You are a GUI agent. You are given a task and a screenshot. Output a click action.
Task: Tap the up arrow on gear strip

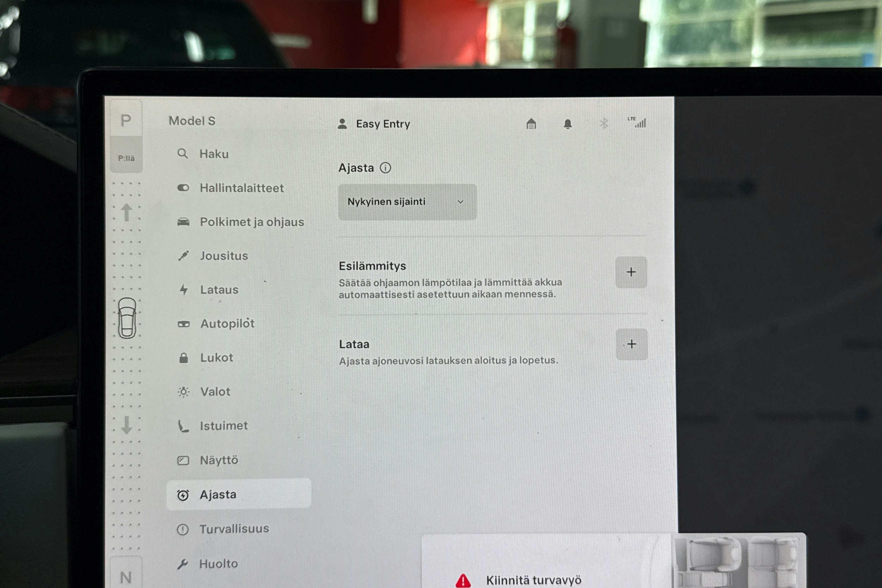pos(127,212)
